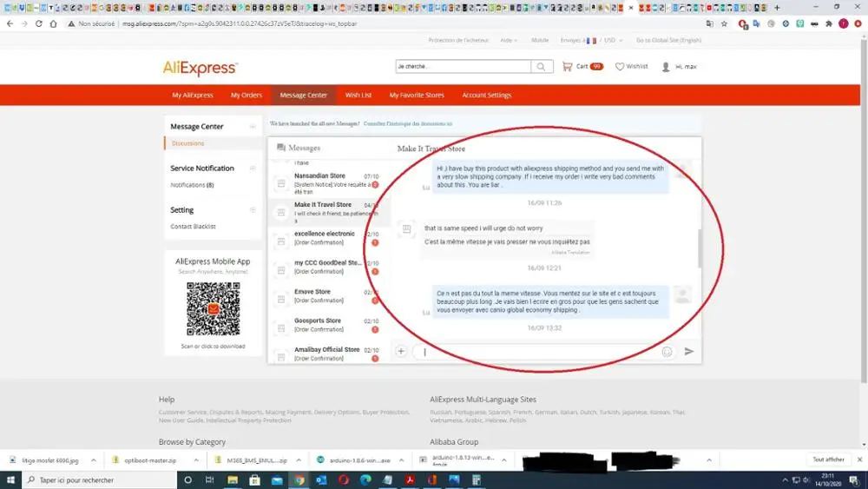
Task: Open the extensions puzzle piece menu
Action: (829, 23)
